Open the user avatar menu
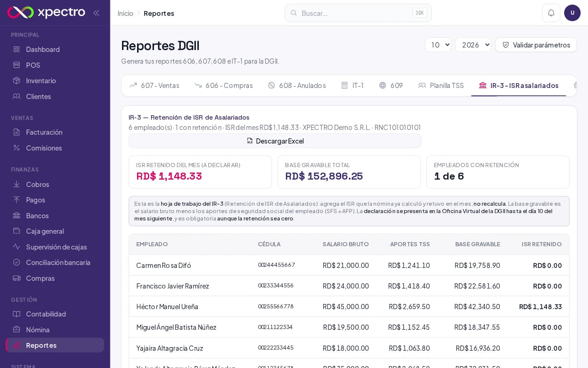The height and width of the screenshot is (368, 588). pyautogui.click(x=572, y=13)
